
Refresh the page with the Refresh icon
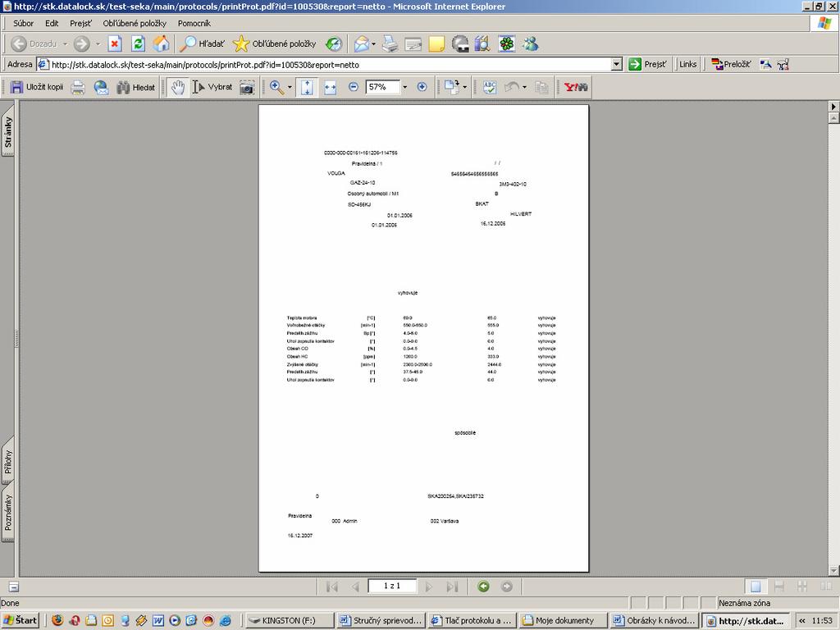pyautogui.click(x=138, y=43)
